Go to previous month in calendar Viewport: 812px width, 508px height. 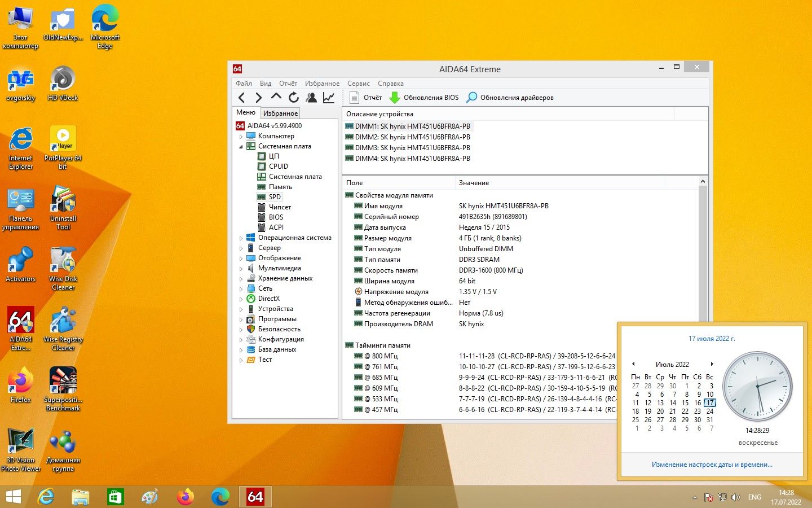pyautogui.click(x=633, y=364)
